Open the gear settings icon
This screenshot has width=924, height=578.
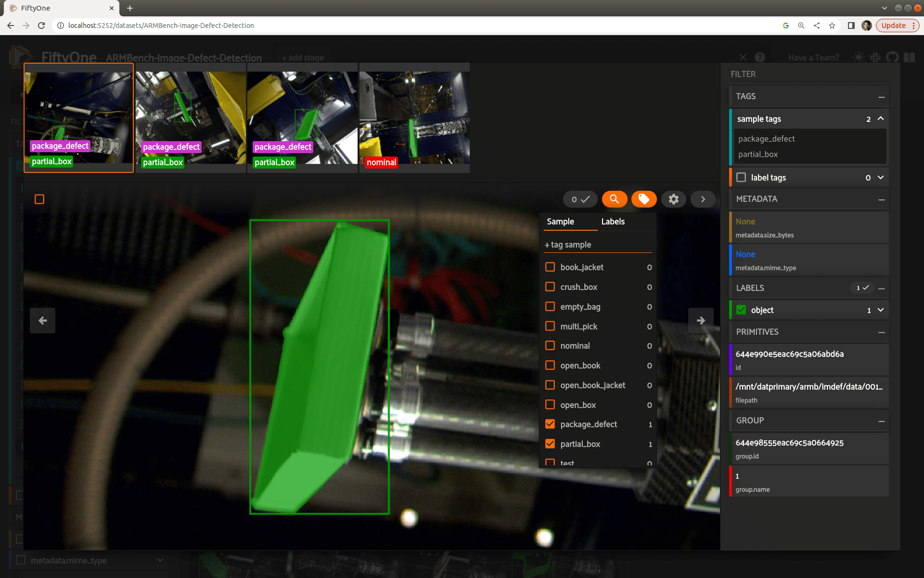[673, 199]
